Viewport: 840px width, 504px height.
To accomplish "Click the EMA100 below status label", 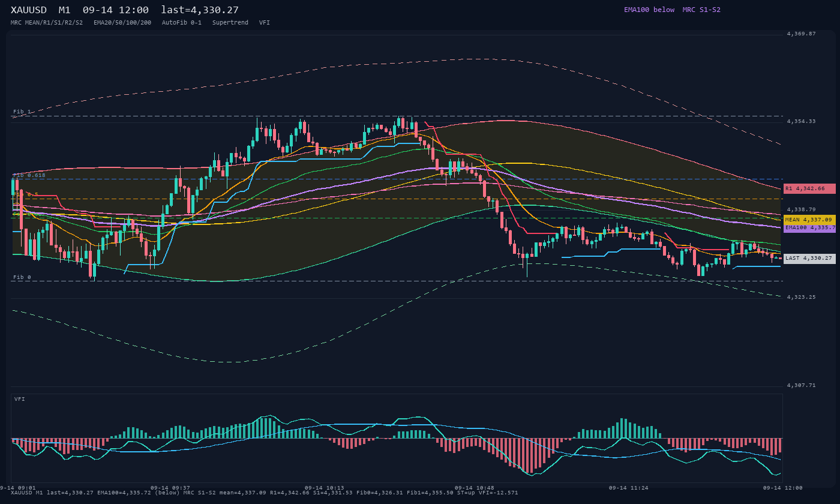I will coord(649,10).
